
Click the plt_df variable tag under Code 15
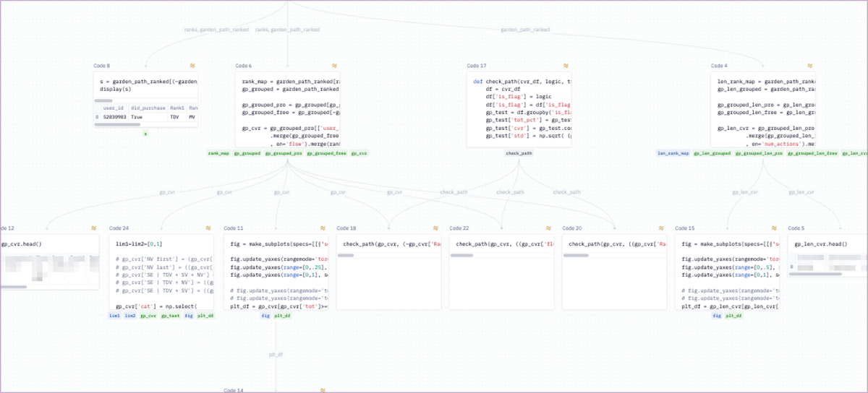[x=733, y=316]
